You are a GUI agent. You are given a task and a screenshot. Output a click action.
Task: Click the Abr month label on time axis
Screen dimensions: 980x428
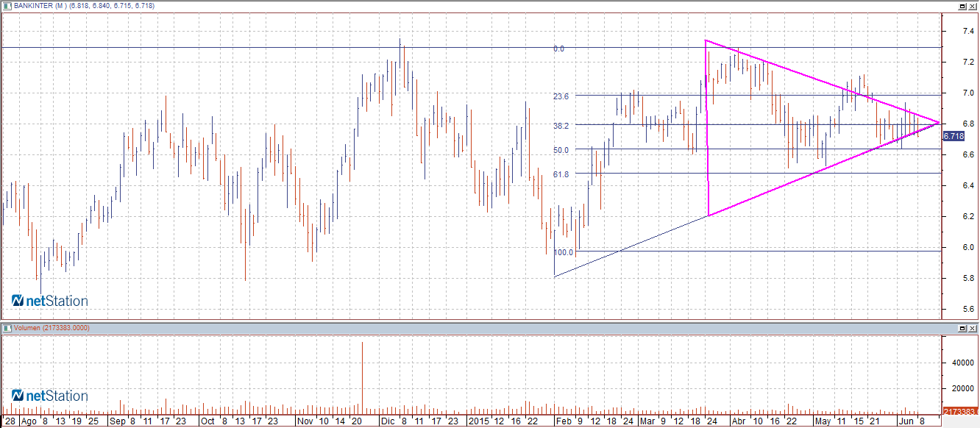(738, 422)
